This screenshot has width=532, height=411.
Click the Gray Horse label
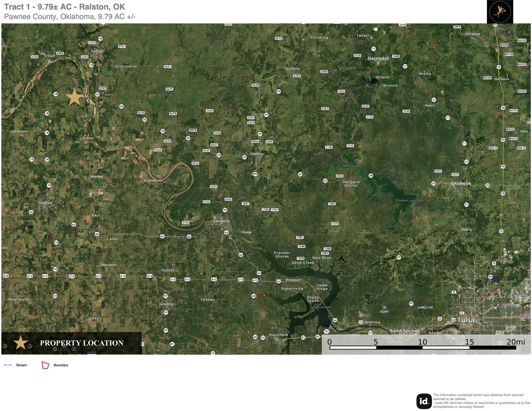point(126,66)
